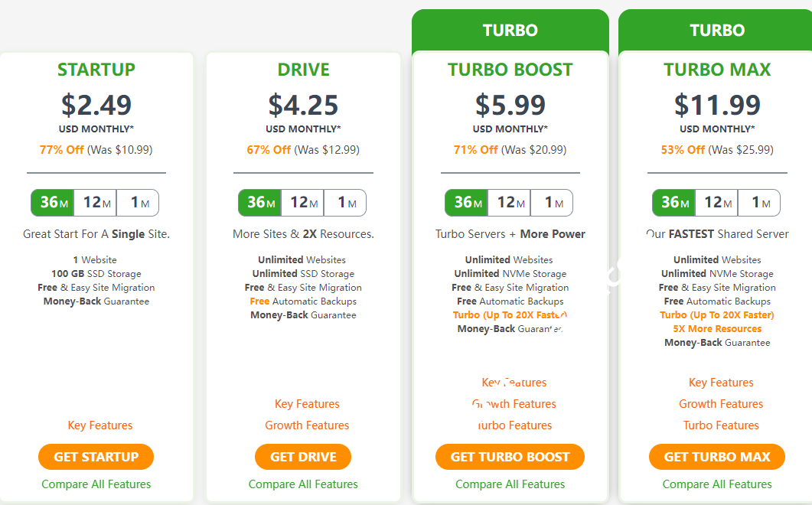Follow Compare All Features link under Drive
The height and width of the screenshot is (505, 812).
point(303,484)
